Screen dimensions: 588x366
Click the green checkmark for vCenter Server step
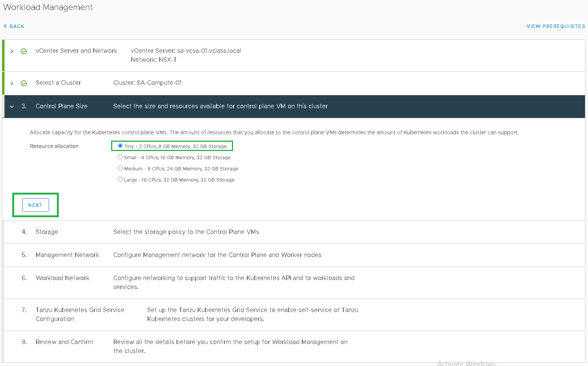(24, 51)
